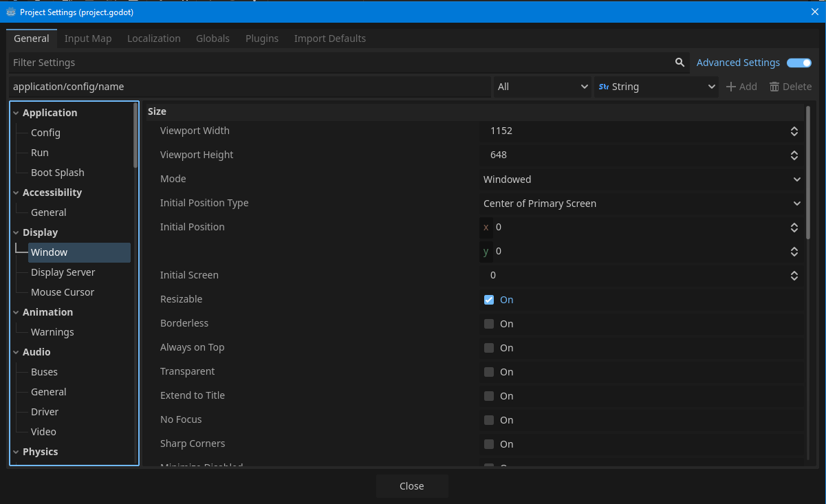Image resolution: width=826 pixels, height=504 pixels.
Task: Open the Initial Position Type dropdown
Action: [x=642, y=204]
